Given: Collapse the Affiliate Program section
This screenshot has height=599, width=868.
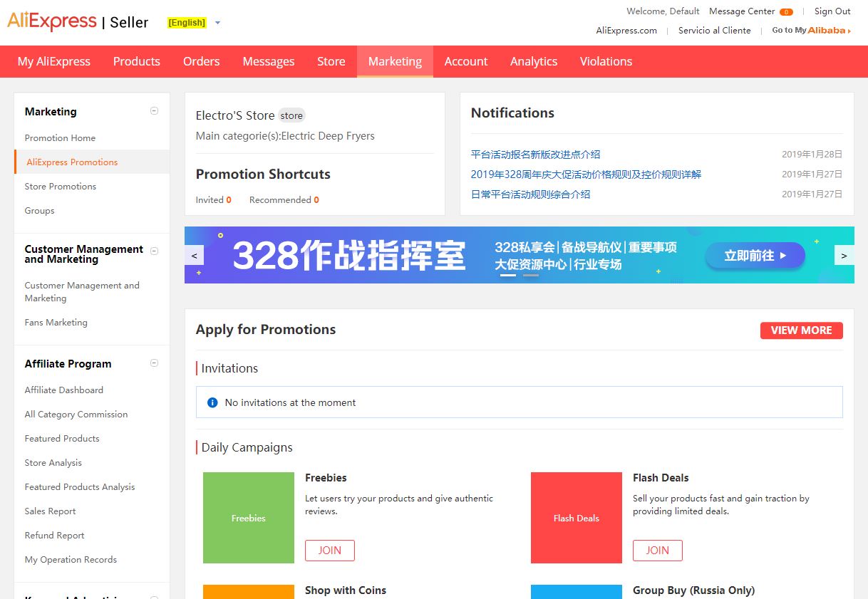Looking at the screenshot, I should pos(154,363).
